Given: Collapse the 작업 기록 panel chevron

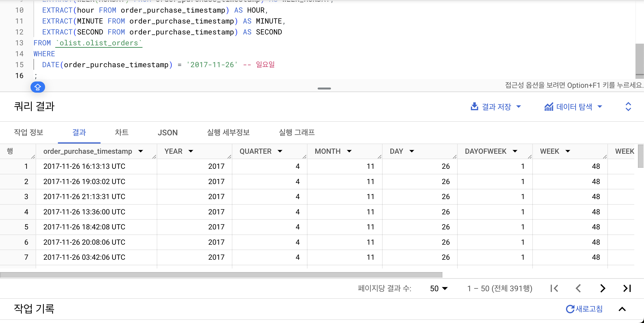Looking at the screenshot, I should coord(622,309).
